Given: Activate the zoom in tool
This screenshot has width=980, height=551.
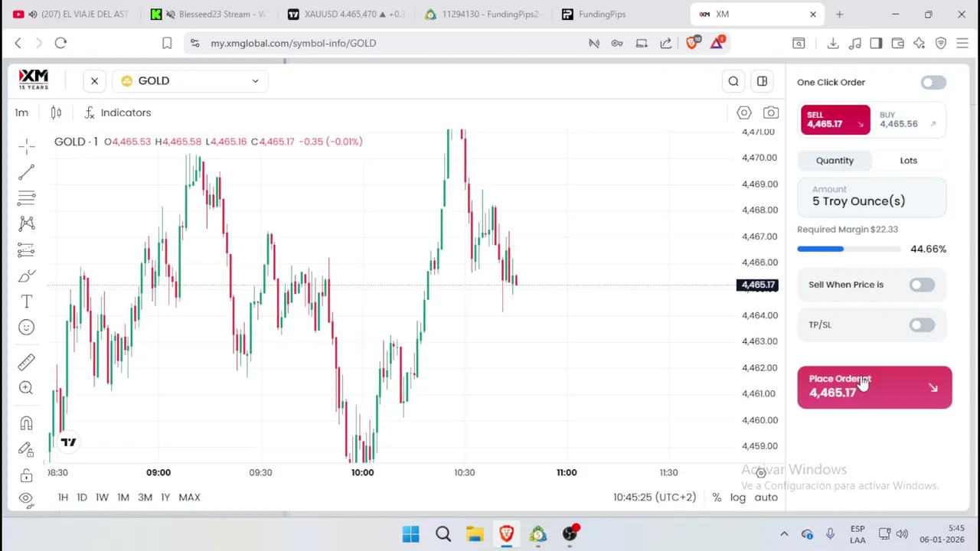Looking at the screenshot, I should 26,388.
